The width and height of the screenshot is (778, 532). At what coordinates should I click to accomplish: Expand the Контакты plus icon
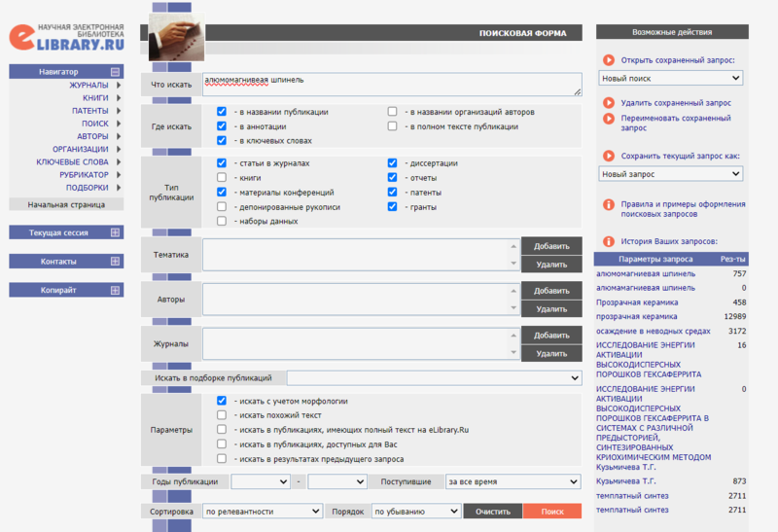[115, 262]
